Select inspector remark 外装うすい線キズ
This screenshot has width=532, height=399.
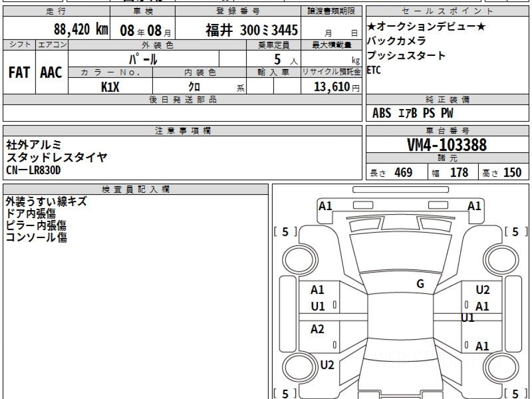coord(46,202)
